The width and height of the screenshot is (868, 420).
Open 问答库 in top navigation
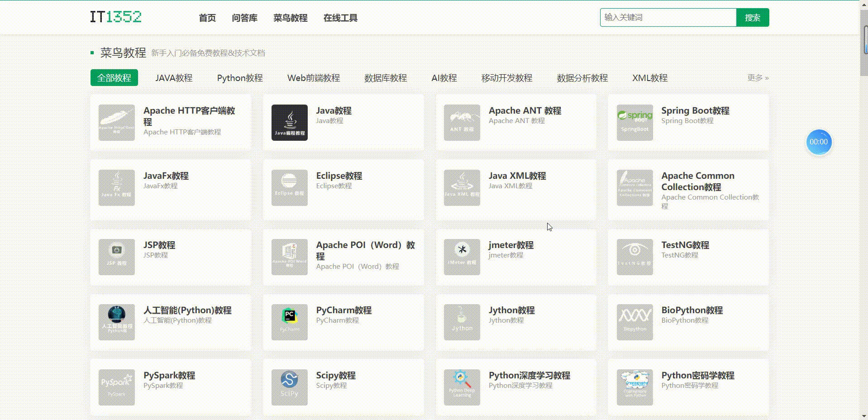[244, 18]
